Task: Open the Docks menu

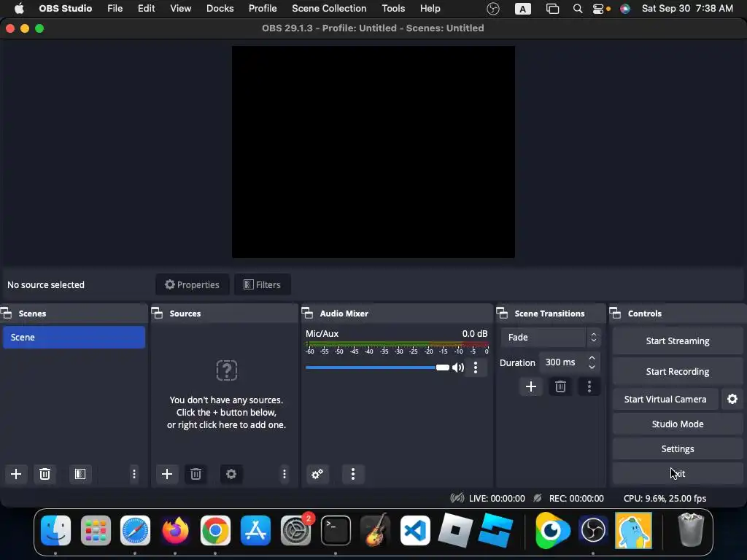Action: pos(220,9)
